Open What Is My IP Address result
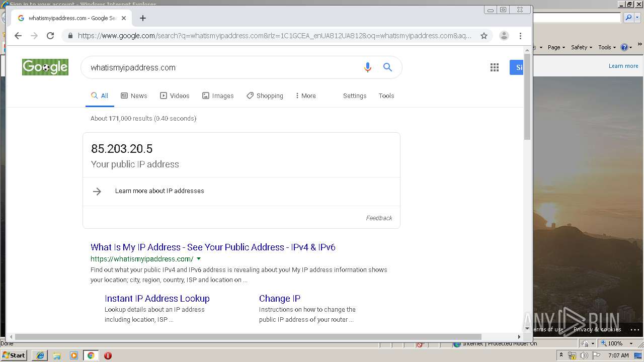The height and width of the screenshot is (362, 644). pyautogui.click(x=213, y=247)
